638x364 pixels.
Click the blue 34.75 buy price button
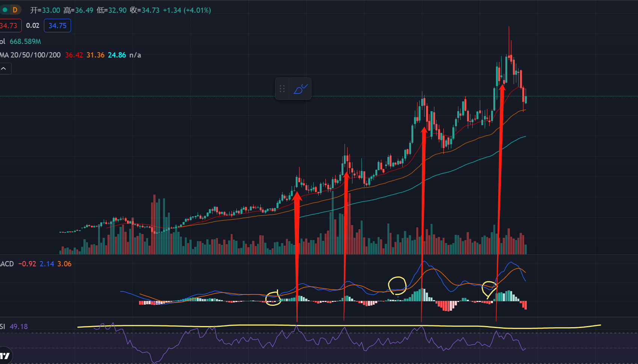[57, 26]
